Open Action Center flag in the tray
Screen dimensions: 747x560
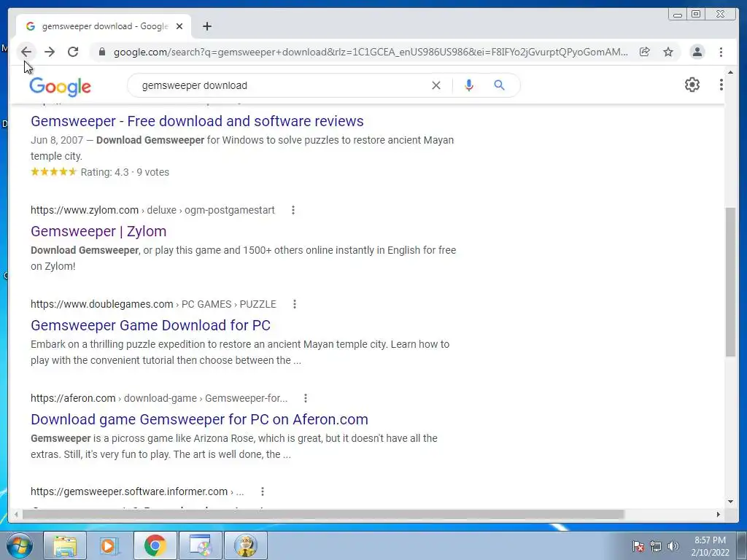(x=638, y=546)
